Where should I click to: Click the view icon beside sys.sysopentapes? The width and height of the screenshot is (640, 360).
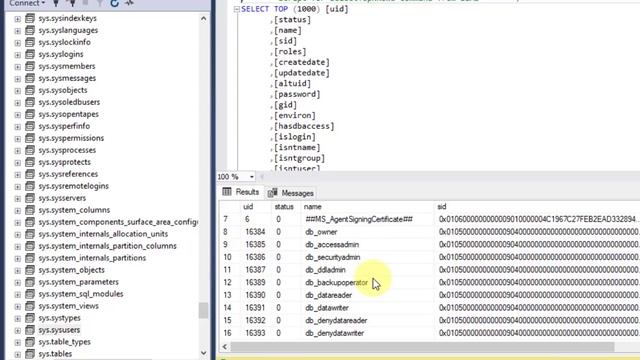[x=30, y=114]
